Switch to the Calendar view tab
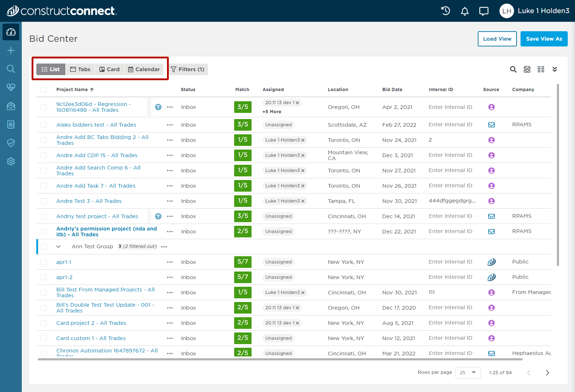The width and height of the screenshot is (575, 392). [x=144, y=69]
